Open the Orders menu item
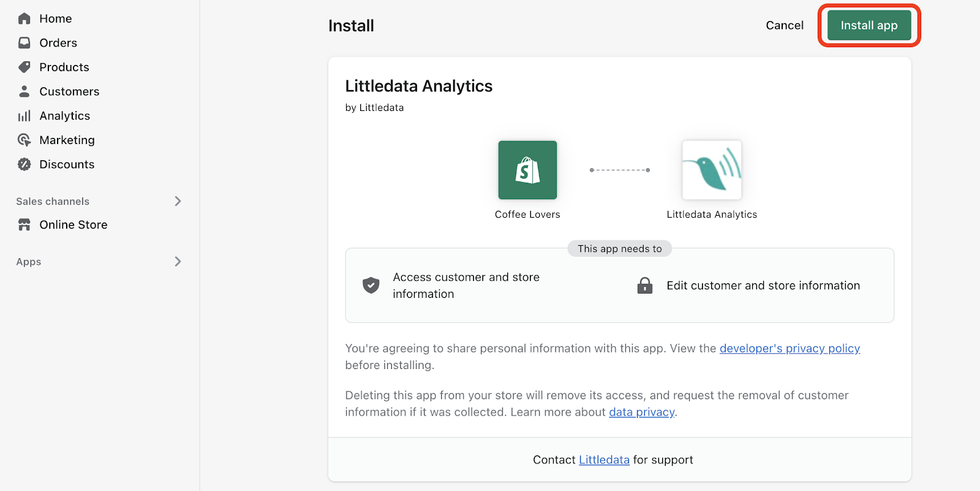 point(58,43)
